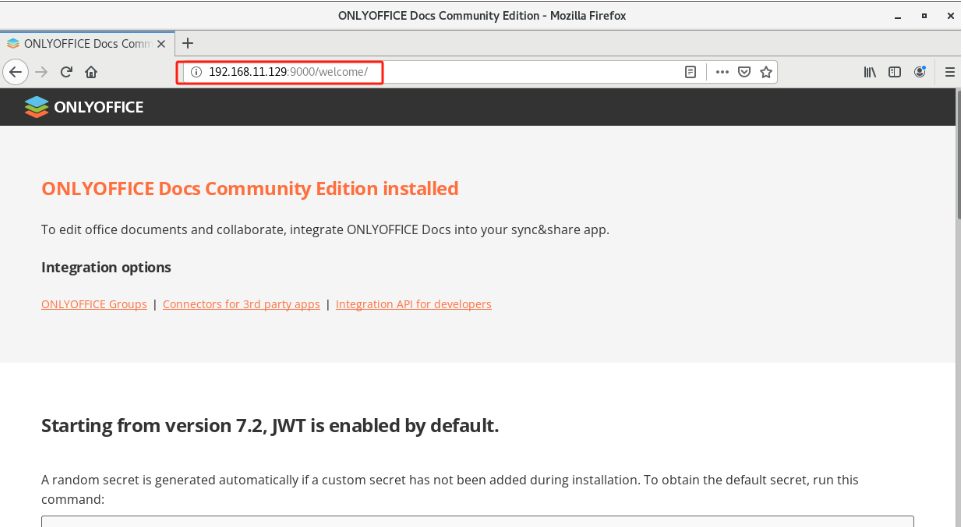Click the browser Back arrow button

15,72
